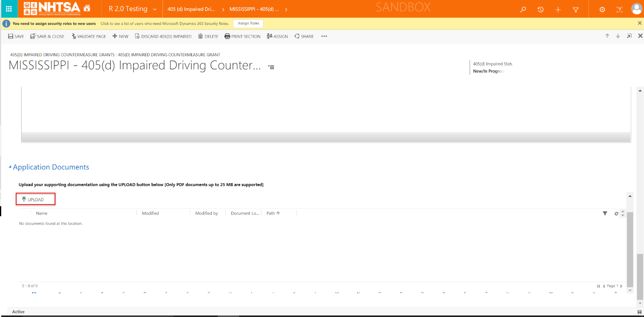The width and height of the screenshot is (644, 317).
Task: Click PRINT SECTION command
Action: 242,36
